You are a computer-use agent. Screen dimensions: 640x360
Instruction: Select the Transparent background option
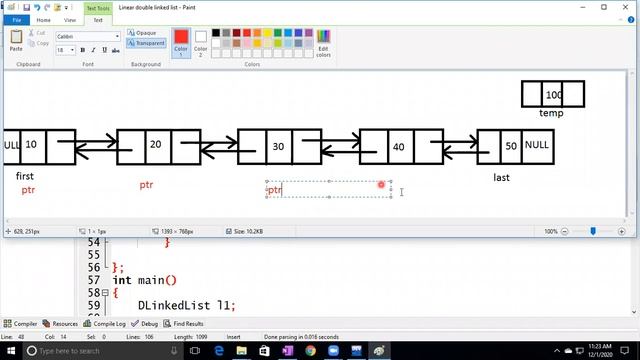[146, 43]
